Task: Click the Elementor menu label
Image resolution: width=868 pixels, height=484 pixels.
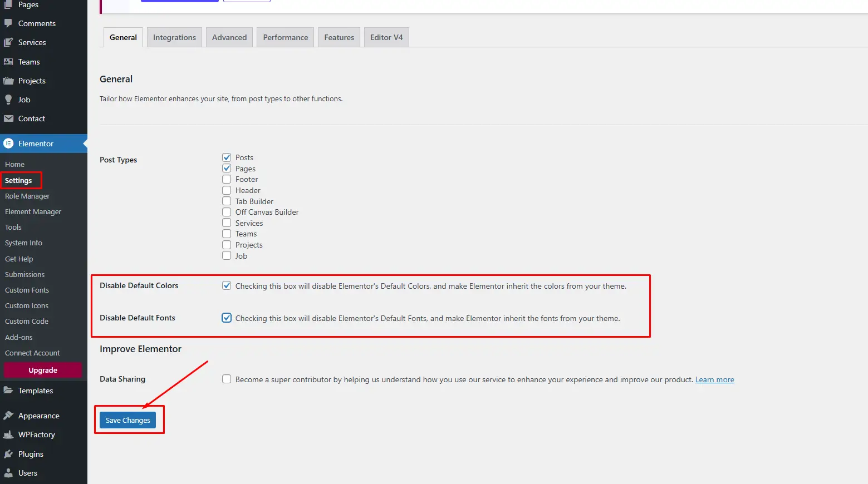Action: (36, 144)
